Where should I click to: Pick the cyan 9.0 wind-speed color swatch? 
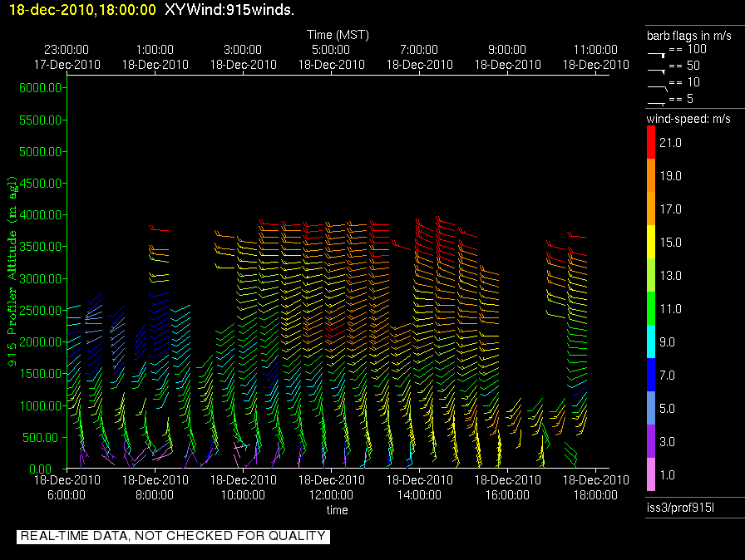651,341
